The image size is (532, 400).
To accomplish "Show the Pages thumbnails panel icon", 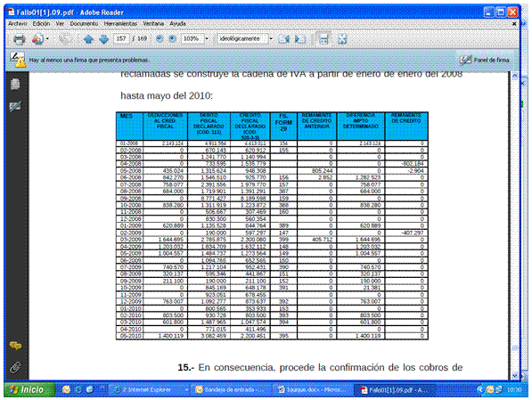I will click(15, 84).
